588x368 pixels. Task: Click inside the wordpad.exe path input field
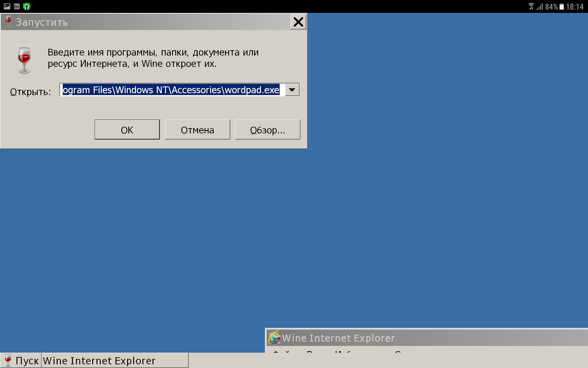tap(172, 90)
